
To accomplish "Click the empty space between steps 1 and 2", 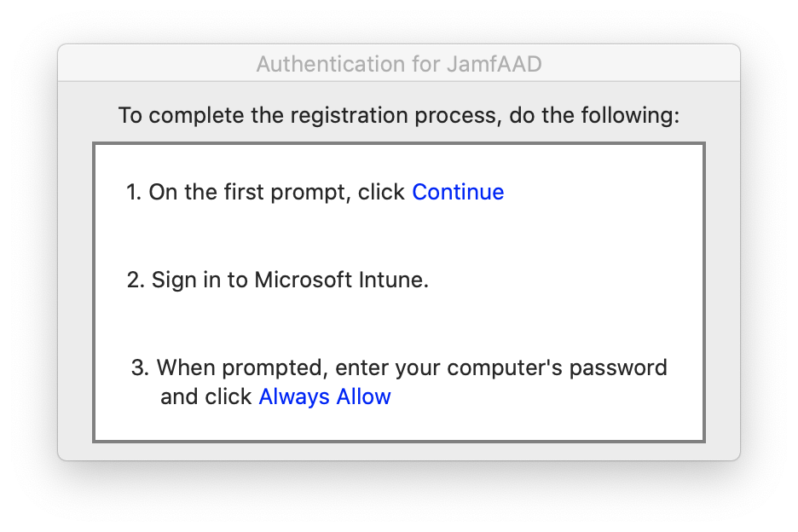I will point(399,236).
